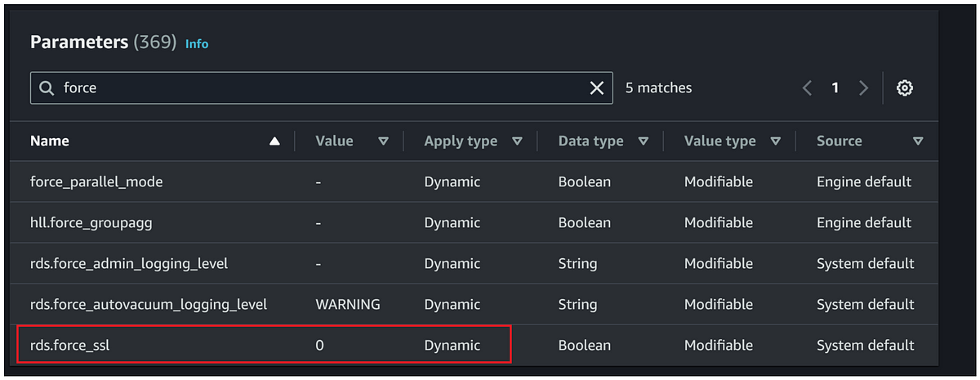Clear the search box with X icon
Image resolution: width=980 pixels, height=380 pixels.
[597, 87]
